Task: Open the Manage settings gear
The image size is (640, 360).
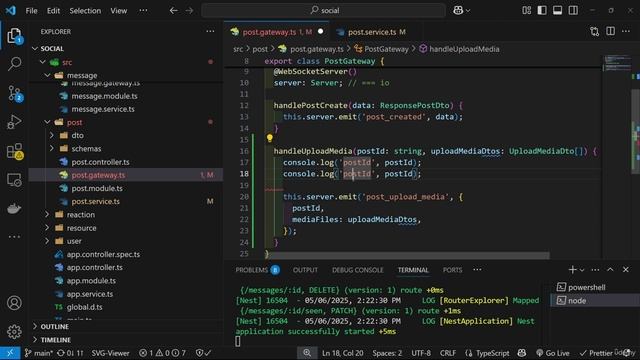Action: [14, 331]
